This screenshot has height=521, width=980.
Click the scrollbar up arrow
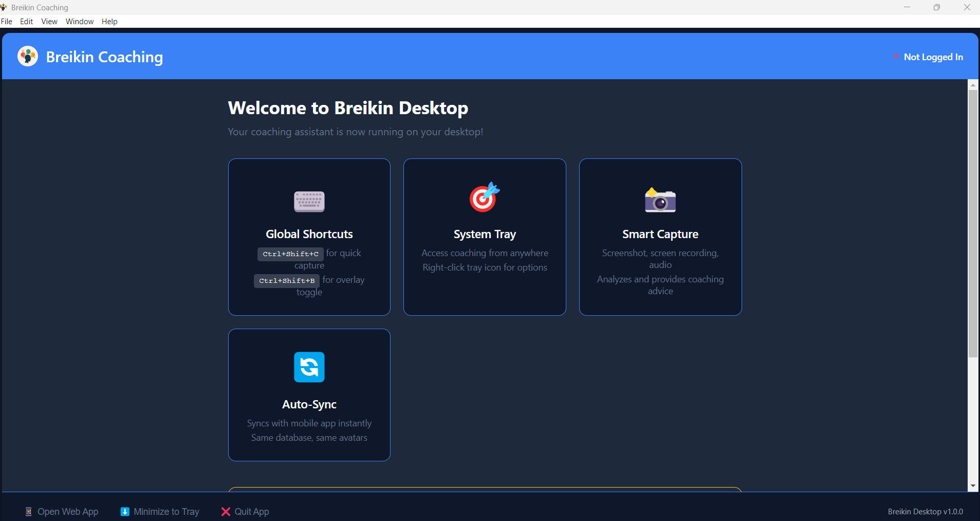point(973,85)
